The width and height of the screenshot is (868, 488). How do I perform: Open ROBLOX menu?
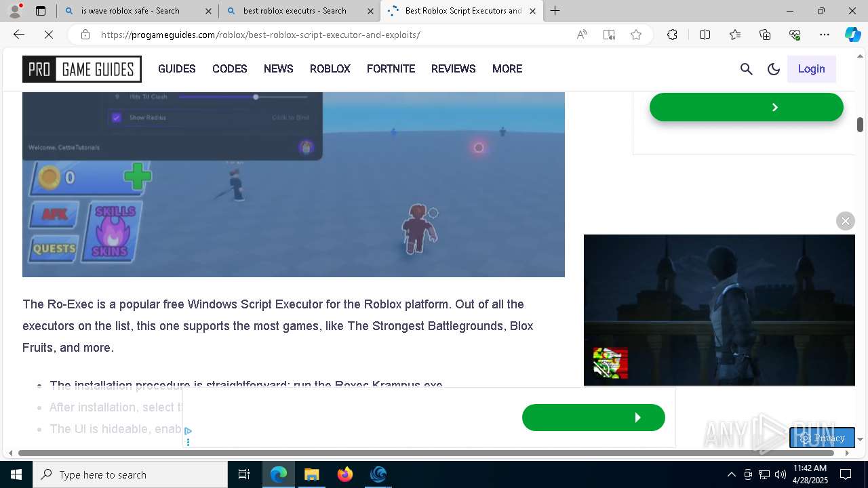pyautogui.click(x=330, y=68)
